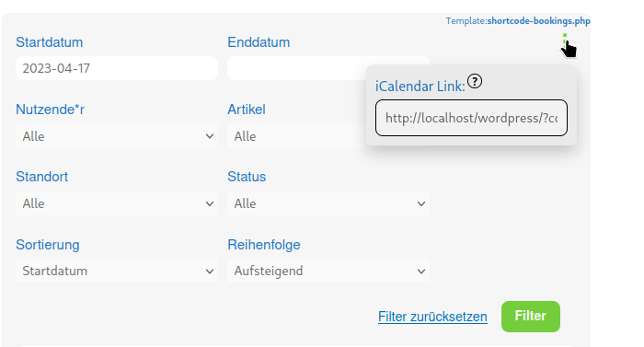Open the Reihenfolge dropdown set to Aufsteigend

click(x=328, y=271)
